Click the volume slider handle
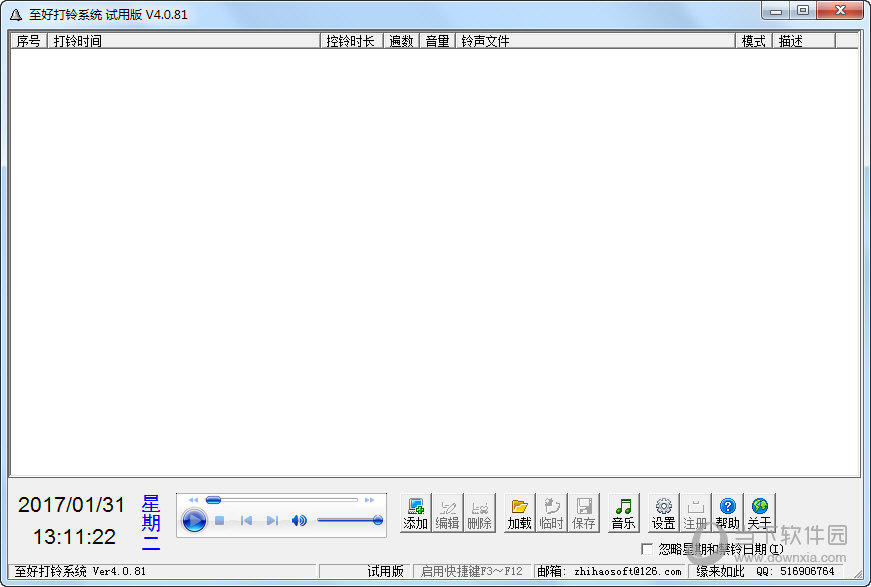The width and height of the screenshot is (871, 587). pyautogui.click(x=378, y=520)
